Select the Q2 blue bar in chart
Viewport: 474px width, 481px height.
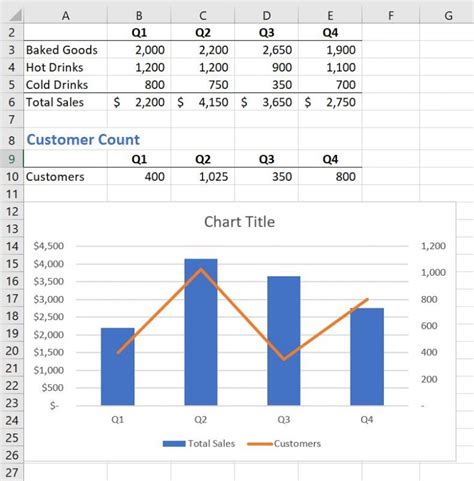[201, 332]
